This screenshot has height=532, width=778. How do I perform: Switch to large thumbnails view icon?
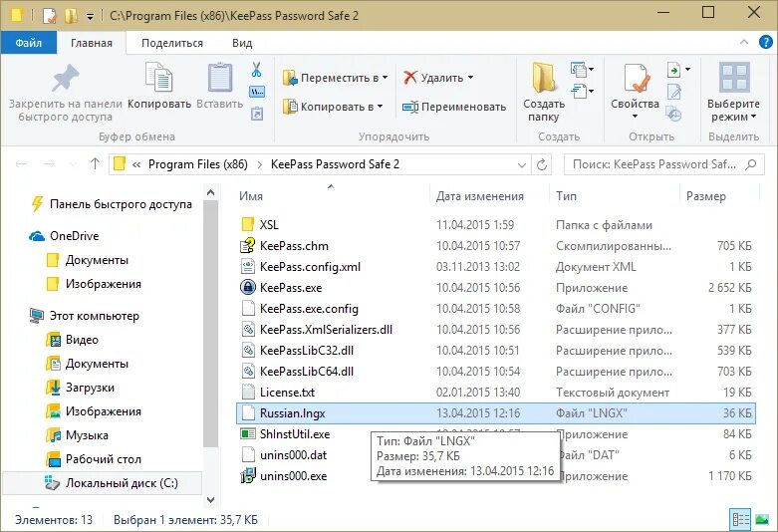tap(762, 520)
